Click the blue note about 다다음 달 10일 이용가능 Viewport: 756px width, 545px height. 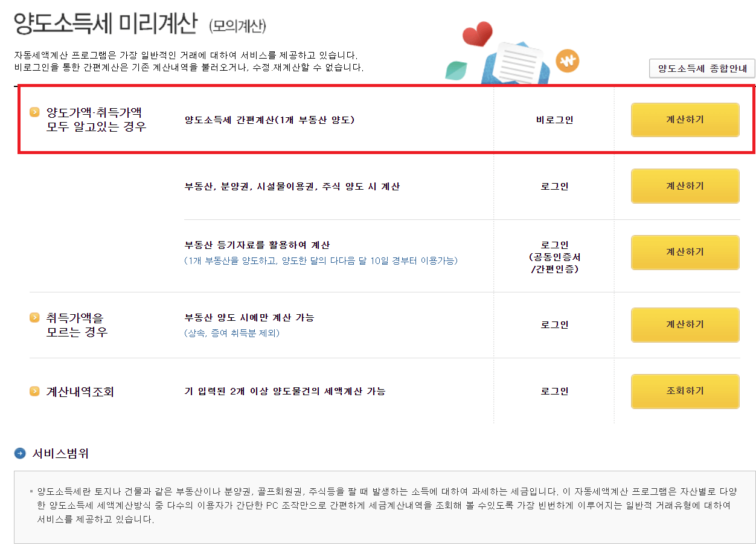(x=320, y=260)
